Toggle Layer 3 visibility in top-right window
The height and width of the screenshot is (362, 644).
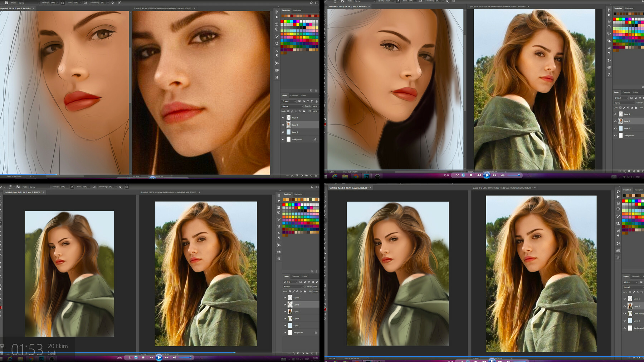click(615, 121)
